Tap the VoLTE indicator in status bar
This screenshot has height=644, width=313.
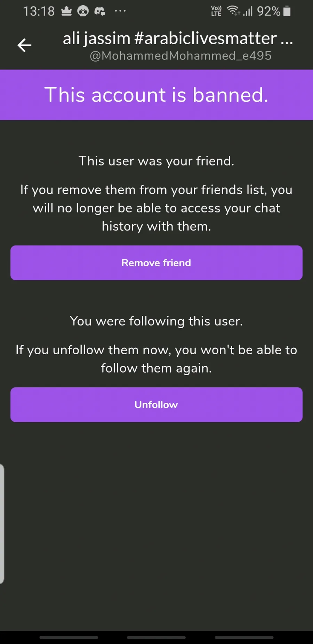[x=216, y=11]
